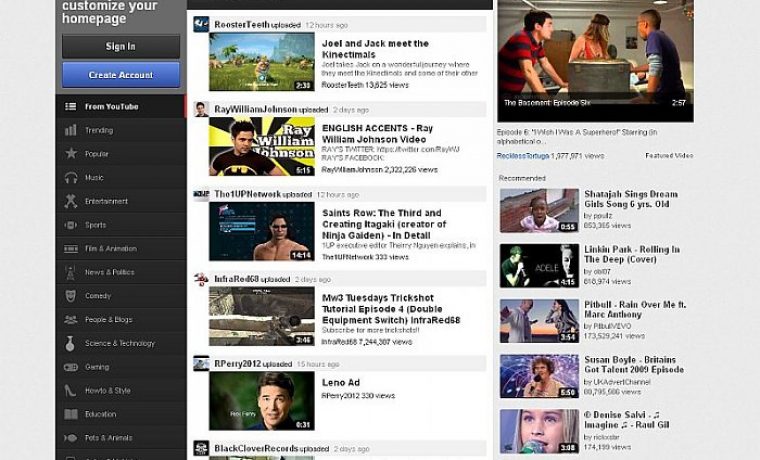The width and height of the screenshot is (760, 460).
Task: Click the Education book icon
Action: point(71,414)
